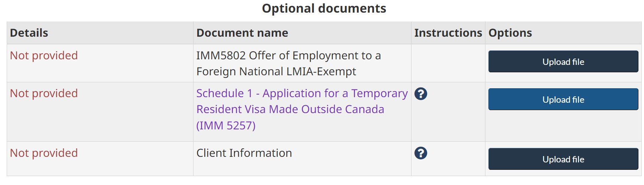Click Not provided status in Client Information row
The height and width of the screenshot is (185, 644).
[44, 153]
